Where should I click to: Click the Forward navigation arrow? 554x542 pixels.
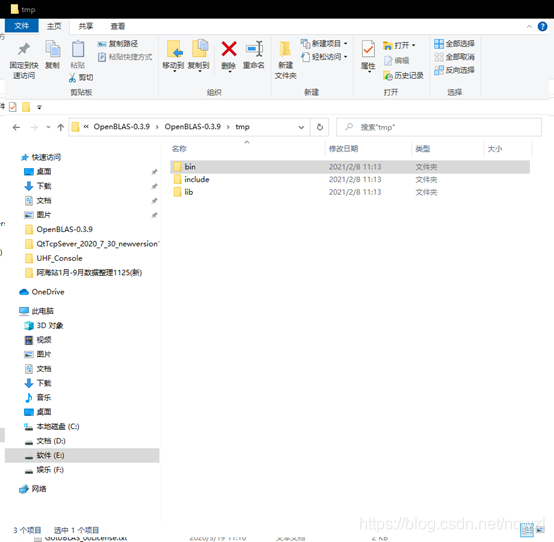[x=34, y=127]
